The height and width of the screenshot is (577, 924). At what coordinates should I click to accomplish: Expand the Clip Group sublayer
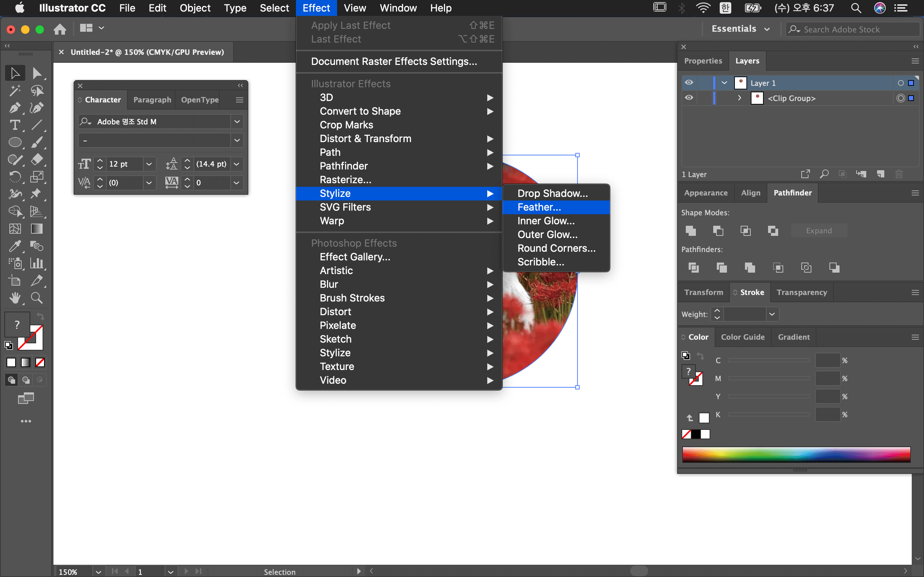point(740,98)
